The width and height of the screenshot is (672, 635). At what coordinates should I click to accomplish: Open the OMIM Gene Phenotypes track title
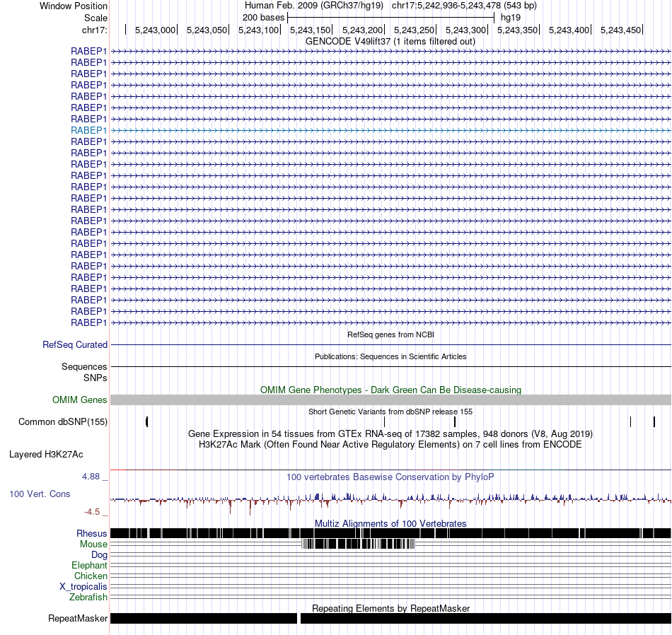point(391,390)
